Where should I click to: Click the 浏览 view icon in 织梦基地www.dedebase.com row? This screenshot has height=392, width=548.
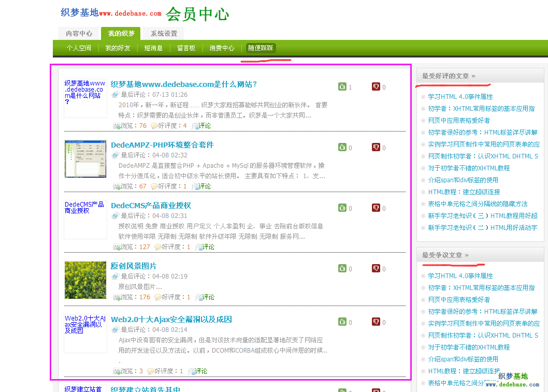click(x=117, y=126)
